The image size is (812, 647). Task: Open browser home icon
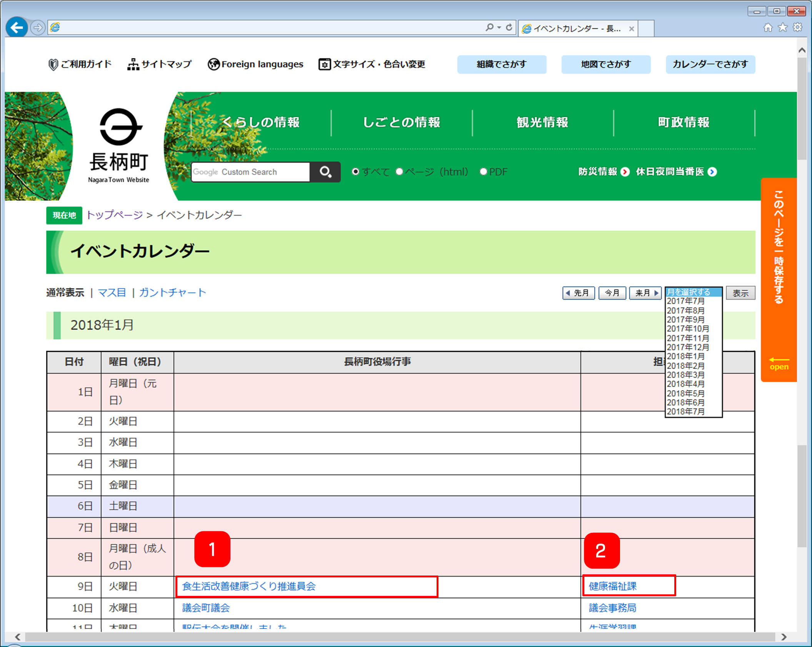pyautogui.click(x=768, y=27)
